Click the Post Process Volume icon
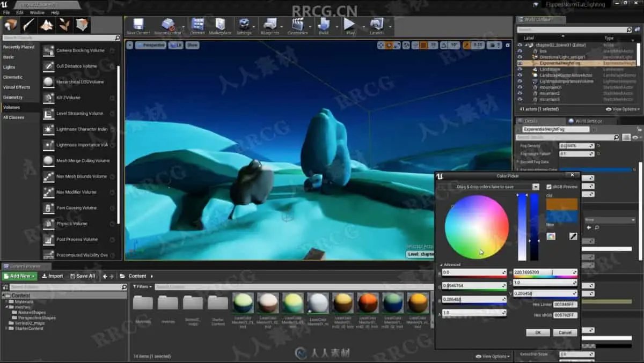Image resolution: width=644 pixels, height=363 pixels. click(48, 239)
